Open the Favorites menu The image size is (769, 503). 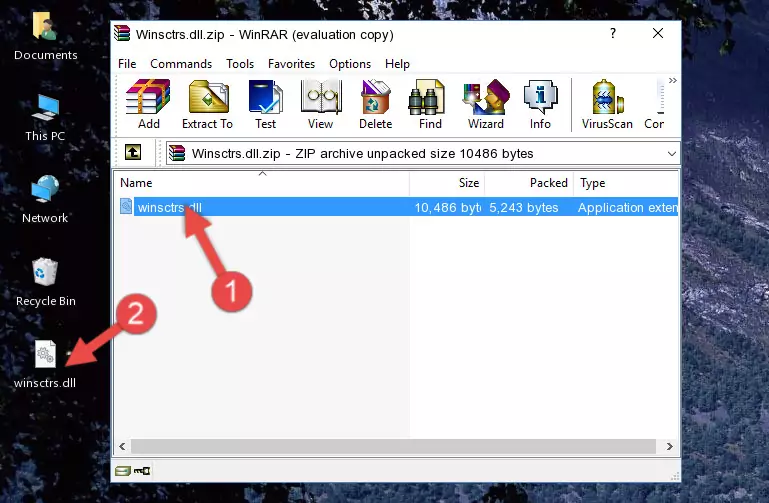291,64
